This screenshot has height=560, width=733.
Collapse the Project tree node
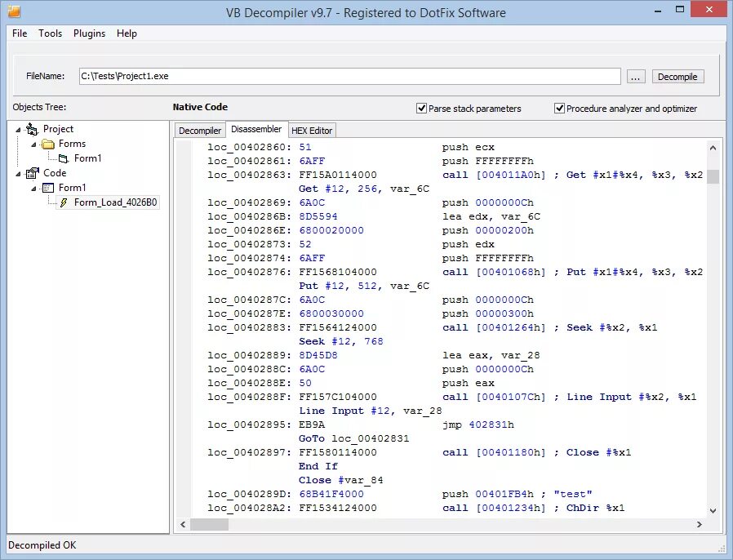click(18, 130)
